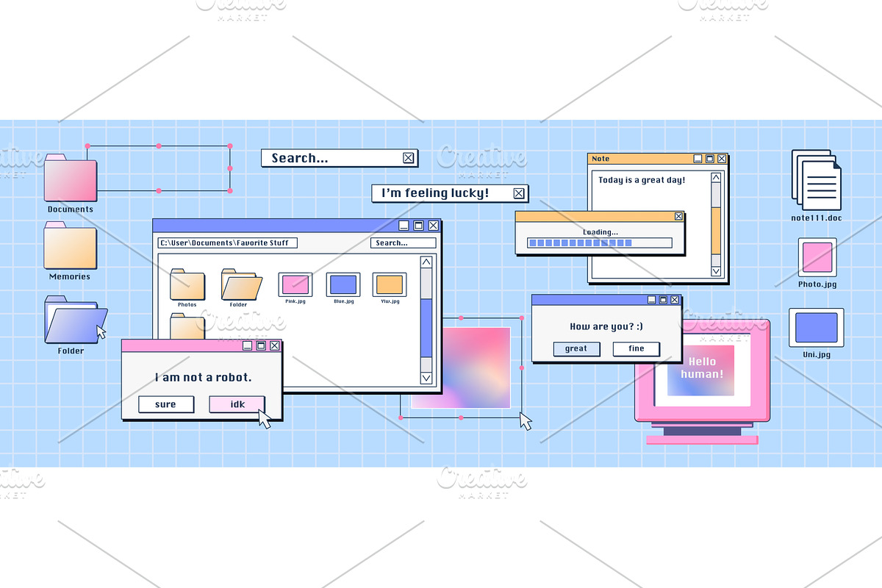Select the Blue.jpg file thumbnail

(x=343, y=284)
